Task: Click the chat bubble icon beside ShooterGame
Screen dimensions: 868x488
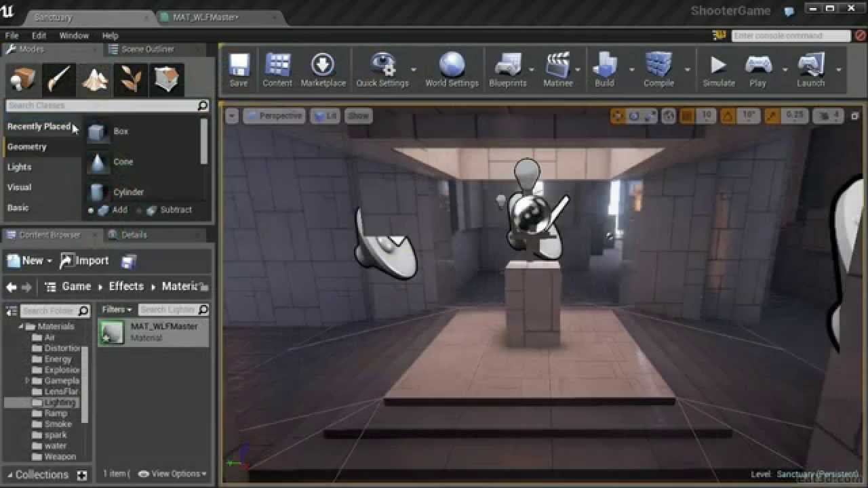Action: (x=789, y=12)
